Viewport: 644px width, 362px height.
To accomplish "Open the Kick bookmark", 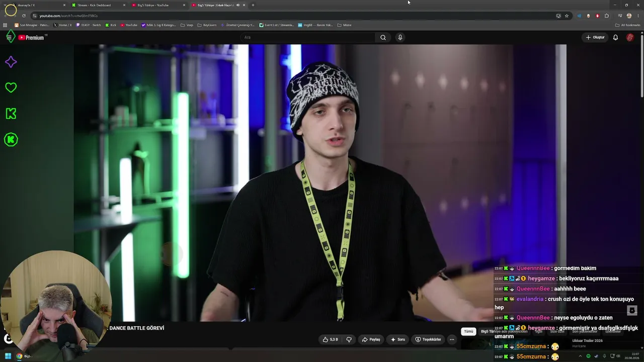I will pos(111,25).
